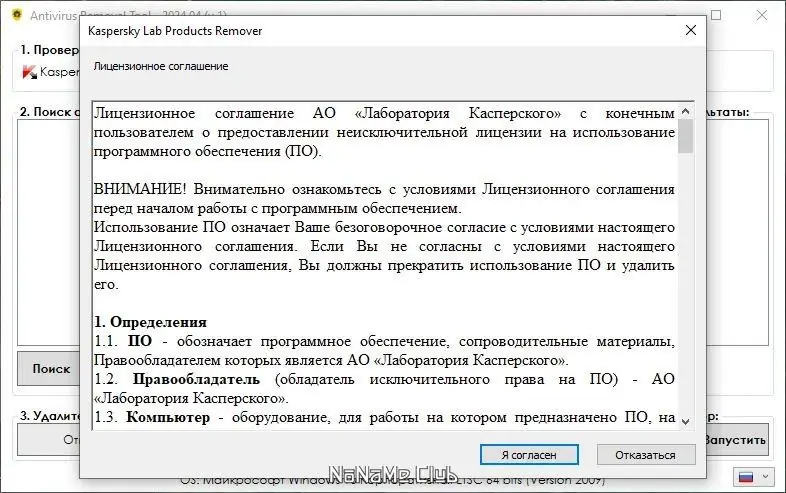The height and width of the screenshot is (493, 786).
Task: Click the Antivirus Removal Tool title icon
Action: coord(17,15)
